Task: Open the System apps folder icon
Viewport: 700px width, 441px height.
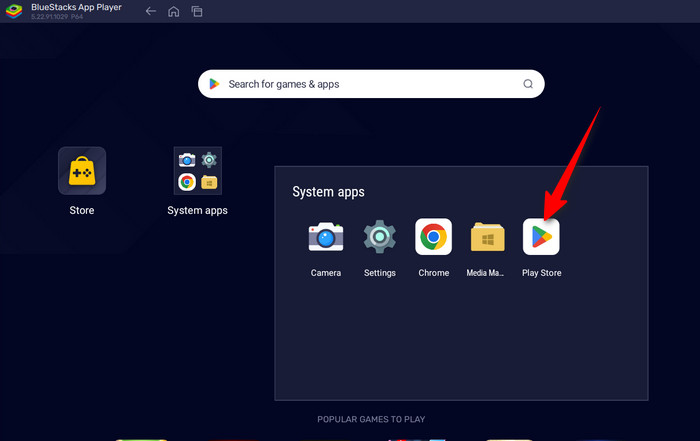Action: (198, 171)
